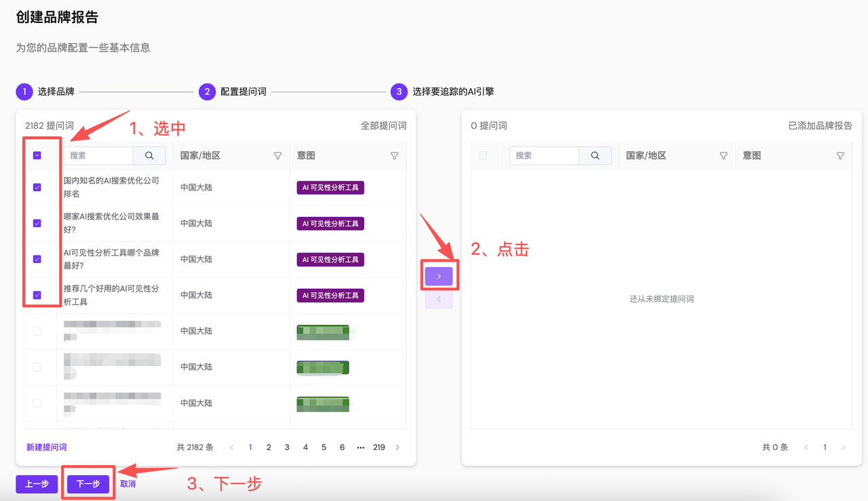Click the 取消 button
The height and width of the screenshot is (501, 868).
pyautogui.click(x=127, y=484)
